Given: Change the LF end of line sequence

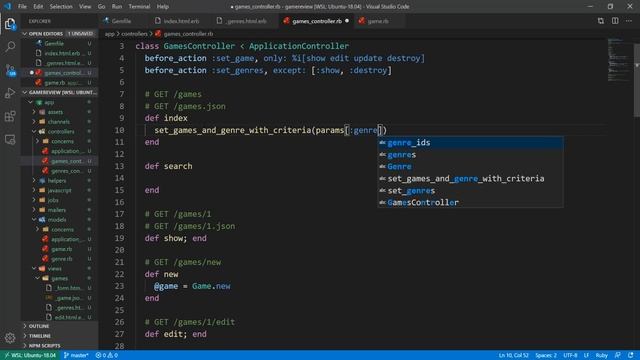Looking at the screenshot, I should pyautogui.click(x=587, y=355).
